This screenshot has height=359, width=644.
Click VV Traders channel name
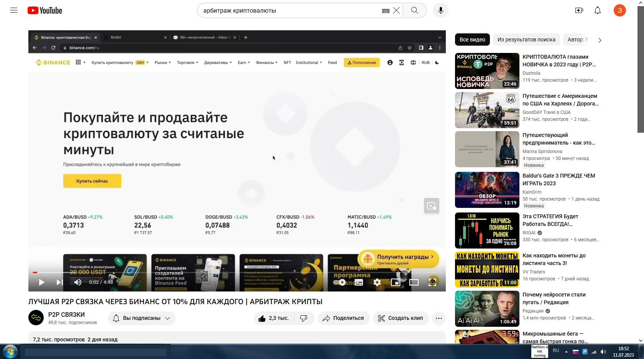534,272
